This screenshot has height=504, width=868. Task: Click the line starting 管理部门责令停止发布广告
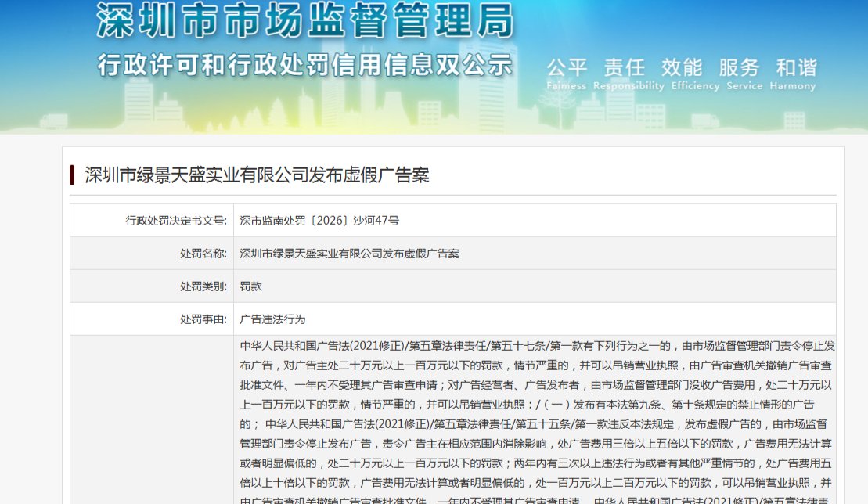tap(535, 444)
